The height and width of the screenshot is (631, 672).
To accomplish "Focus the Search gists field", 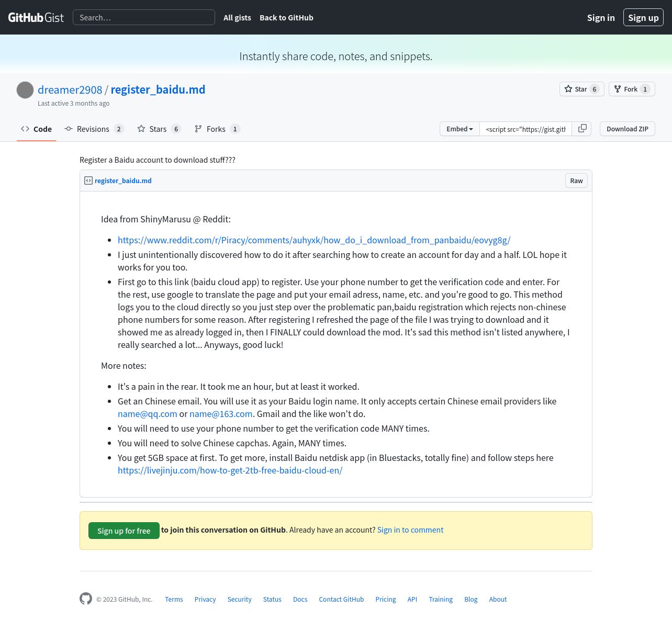I will 144,17.
